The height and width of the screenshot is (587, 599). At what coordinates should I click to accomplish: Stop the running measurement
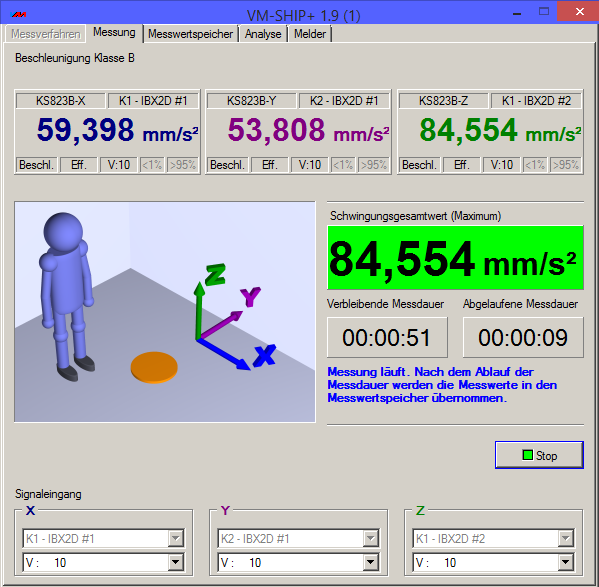pyautogui.click(x=539, y=455)
